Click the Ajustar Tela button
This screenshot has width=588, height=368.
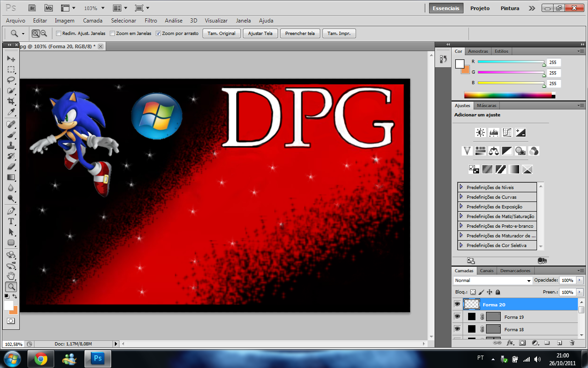click(x=260, y=34)
